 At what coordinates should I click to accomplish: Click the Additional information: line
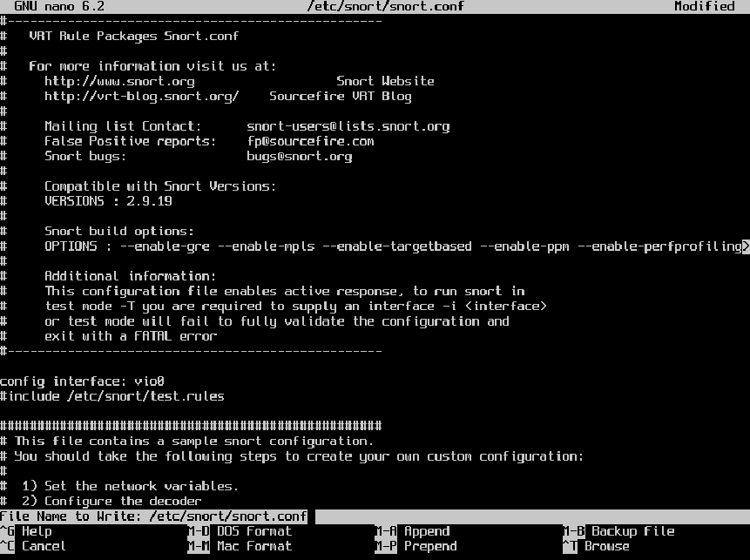pyautogui.click(x=130, y=276)
